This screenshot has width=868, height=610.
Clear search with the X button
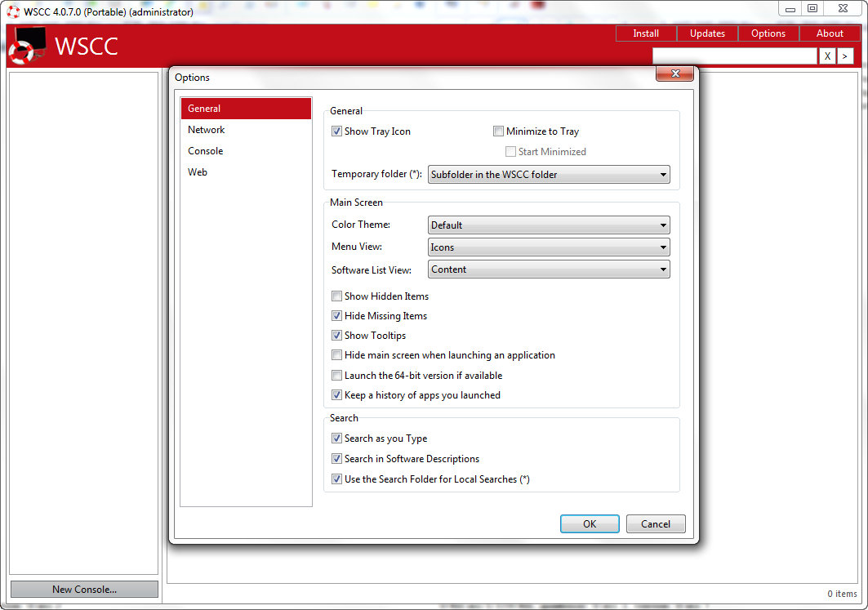coord(827,56)
